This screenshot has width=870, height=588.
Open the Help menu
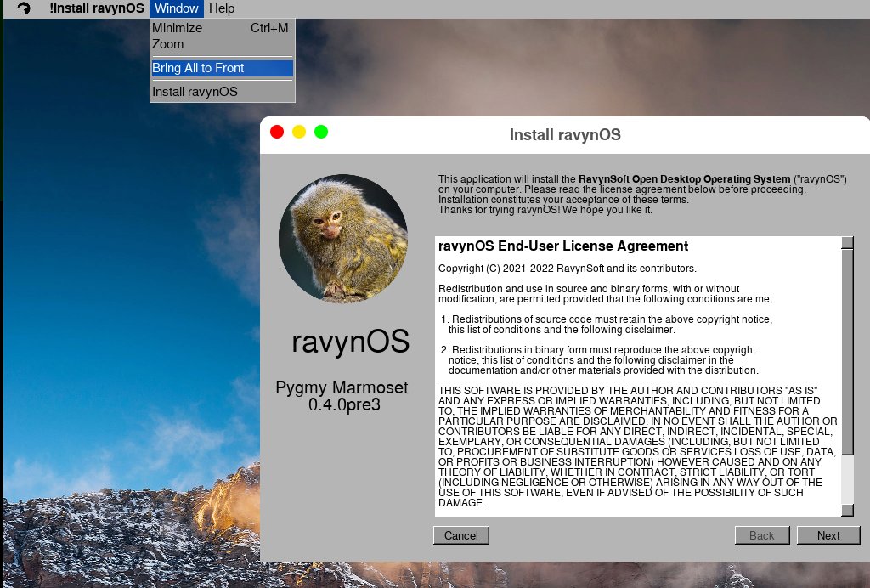tap(222, 8)
